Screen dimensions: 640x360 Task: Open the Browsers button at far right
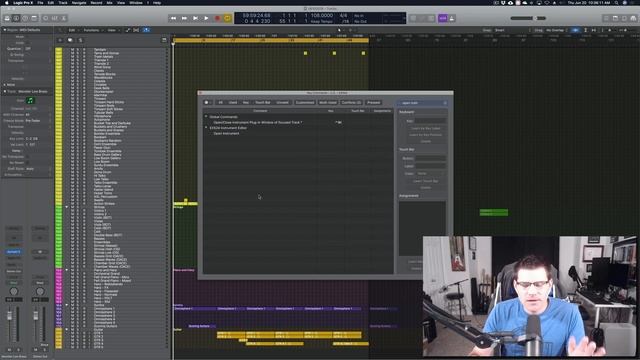pos(633,18)
